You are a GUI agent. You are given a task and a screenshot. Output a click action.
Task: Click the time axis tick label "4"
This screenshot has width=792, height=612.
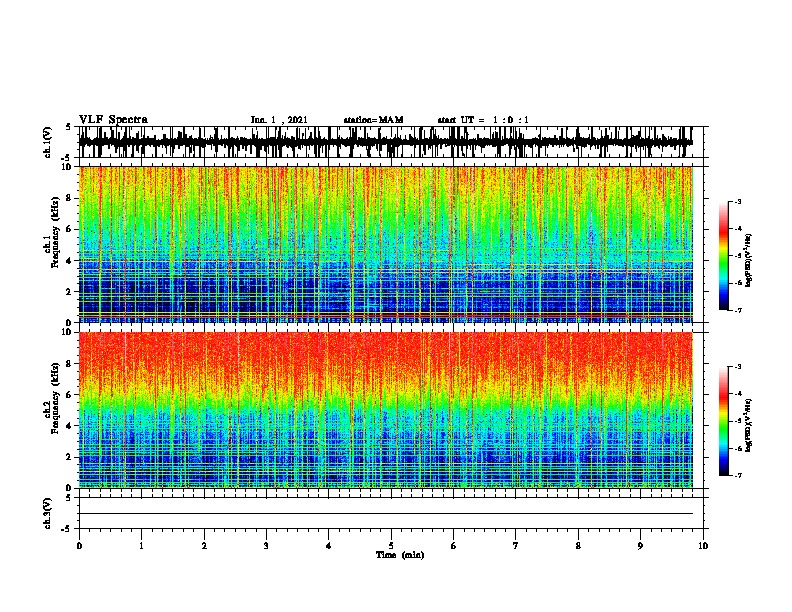point(329,546)
